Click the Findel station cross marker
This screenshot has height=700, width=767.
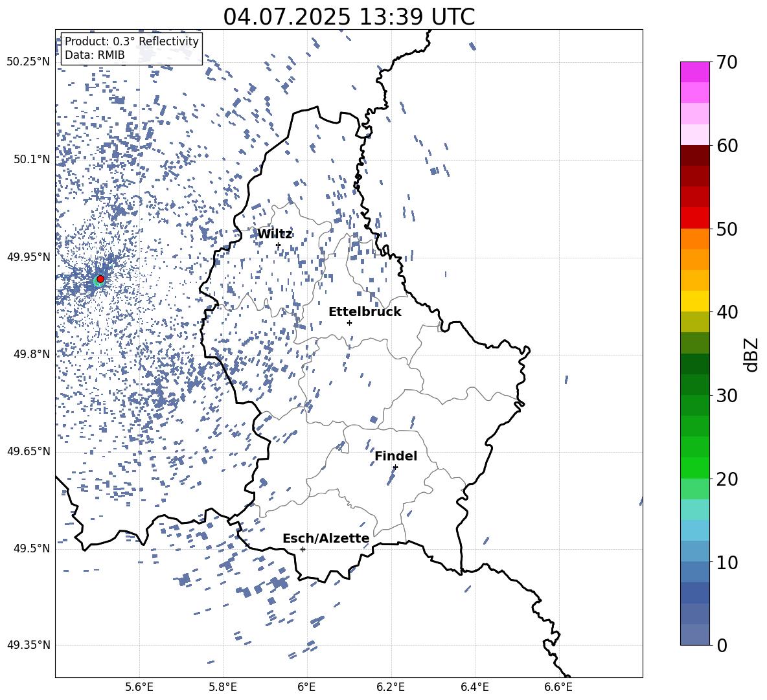click(x=395, y=468)
